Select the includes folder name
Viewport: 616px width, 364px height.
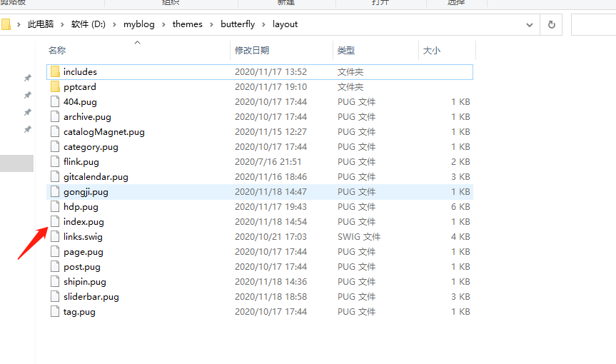pos(80,72)
